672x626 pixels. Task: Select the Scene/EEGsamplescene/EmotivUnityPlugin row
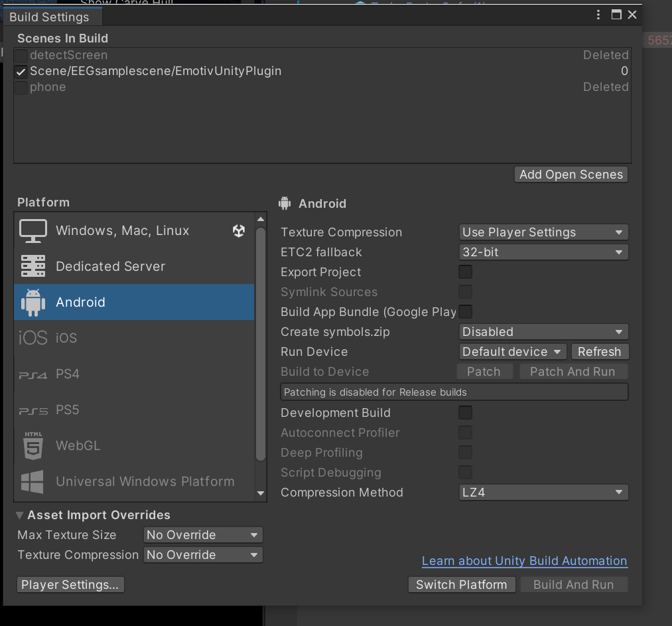[x=322, y=71]
